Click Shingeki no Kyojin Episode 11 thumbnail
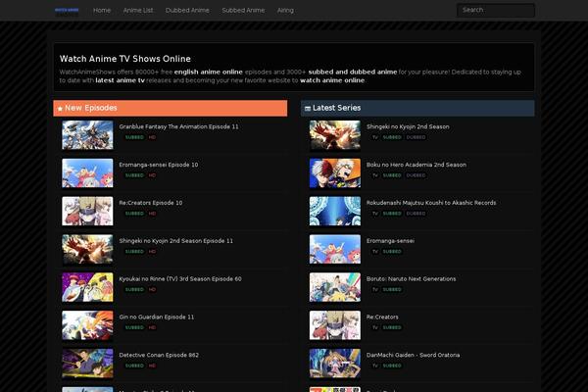The width and height of the screenshot is (588, 392). pyautogui.click(x=87, y=249)
